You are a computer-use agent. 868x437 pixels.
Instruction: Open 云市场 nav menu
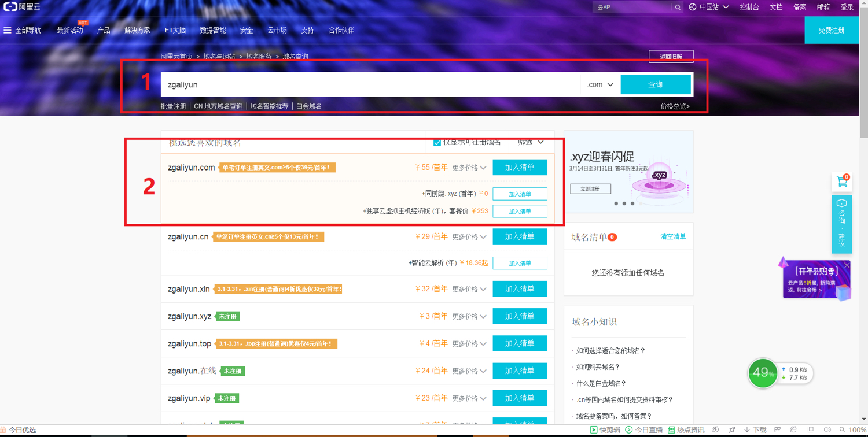point(277,30)
